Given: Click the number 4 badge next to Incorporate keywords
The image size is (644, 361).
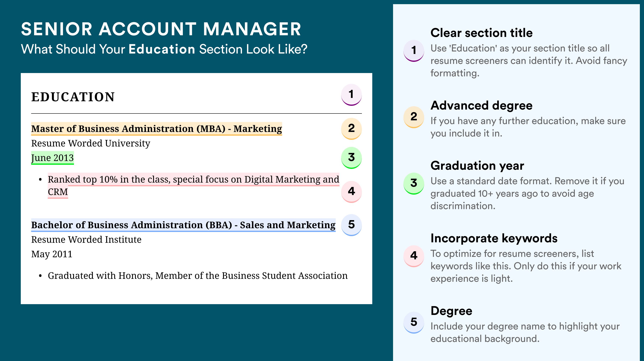Looking at the screenshot, I should click(414, 256).
